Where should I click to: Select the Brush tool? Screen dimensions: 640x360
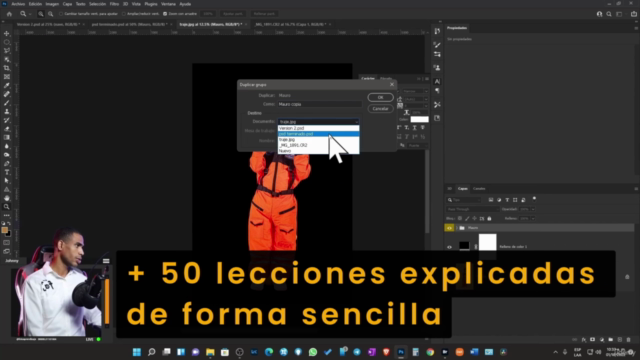point(7,102)
